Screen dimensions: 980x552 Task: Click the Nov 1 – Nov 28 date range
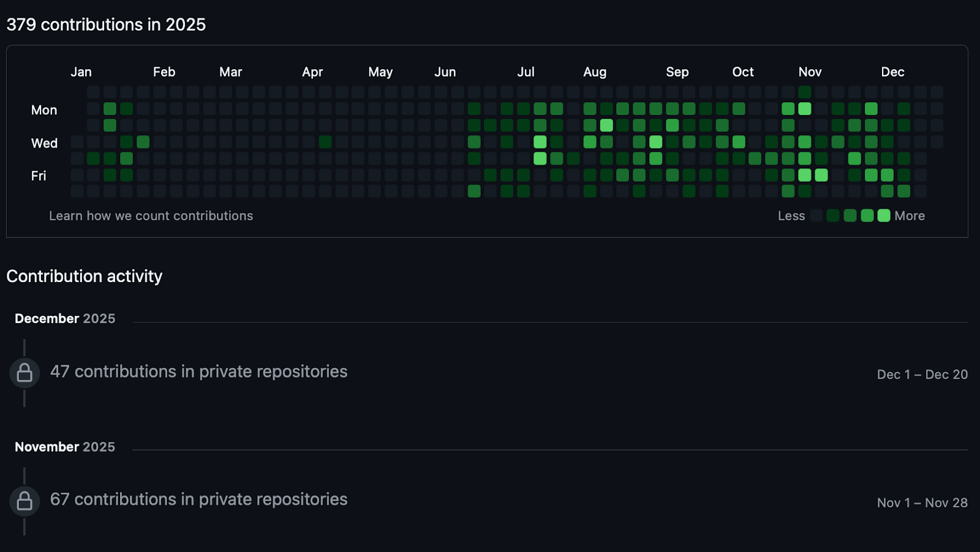coord(922,503)
